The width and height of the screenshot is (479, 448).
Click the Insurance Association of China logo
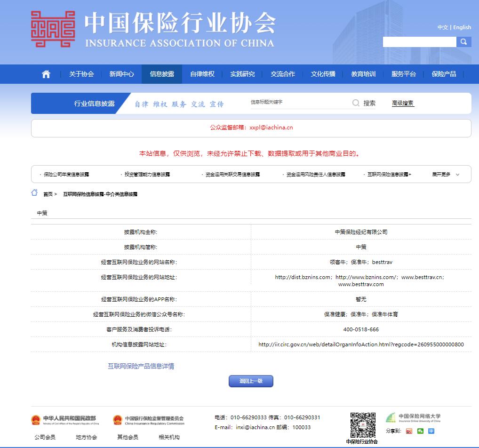(x=53, y=29)
